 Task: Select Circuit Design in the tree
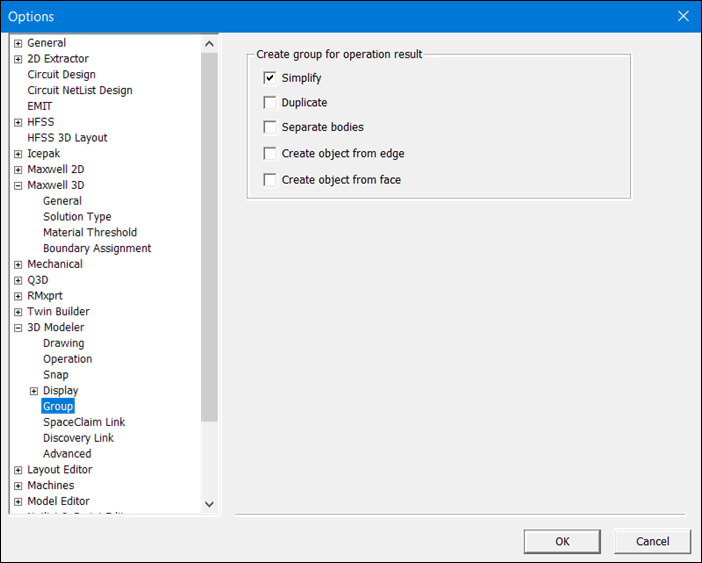click(x=61, y=74)
